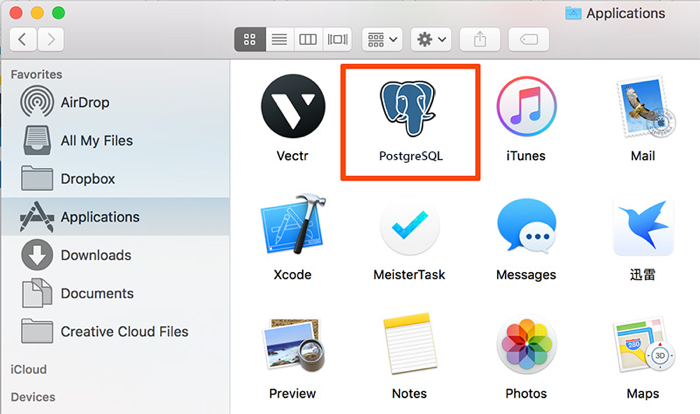Click the Edit Tags toolbar button
The height and width of the screenshot is (414, 700).
pyautogui.click(x=528, y=39)
